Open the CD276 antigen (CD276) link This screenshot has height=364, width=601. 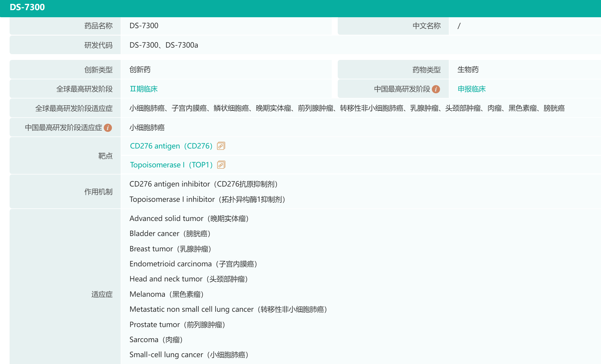click(x=171, y=146)
